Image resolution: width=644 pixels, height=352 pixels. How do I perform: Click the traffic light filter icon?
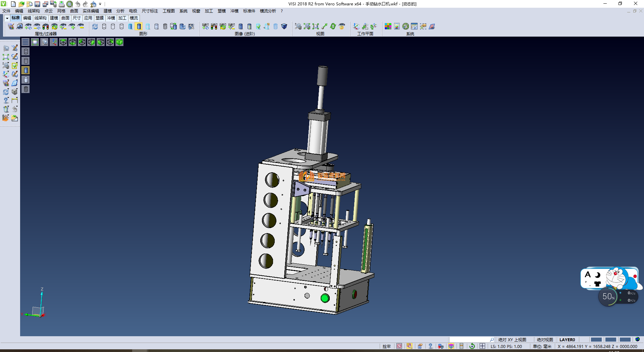pos(46,27)
